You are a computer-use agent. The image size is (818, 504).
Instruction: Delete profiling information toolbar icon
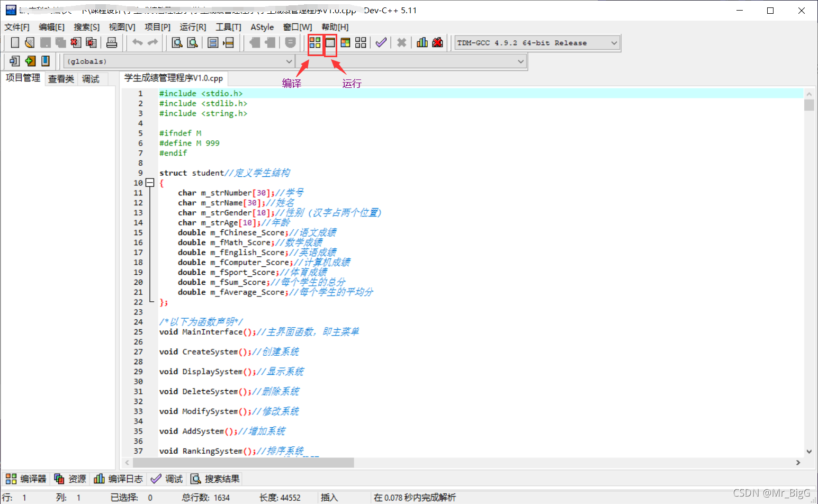437,43
